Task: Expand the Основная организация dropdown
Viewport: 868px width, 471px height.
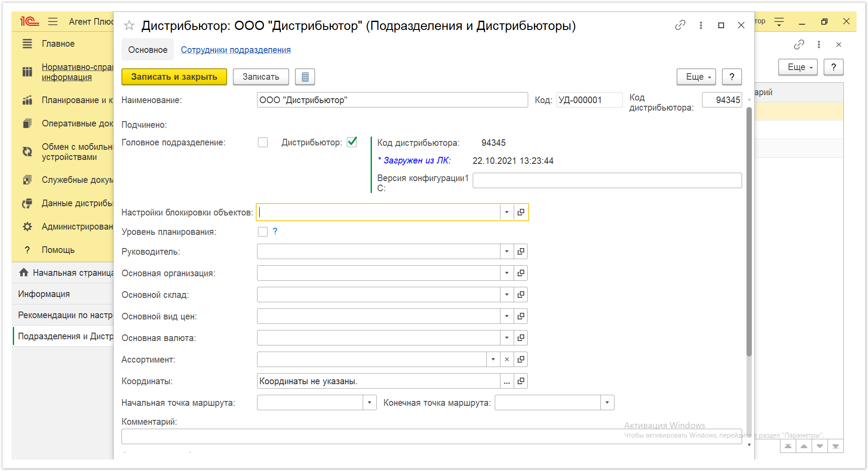Action: pos(507,273)
